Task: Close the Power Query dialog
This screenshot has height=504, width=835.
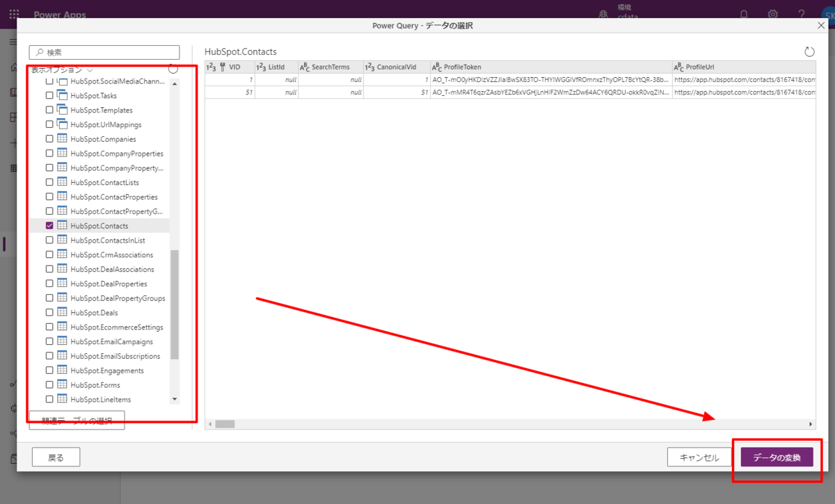Action: pyautogui.click(x=821, y=25)
